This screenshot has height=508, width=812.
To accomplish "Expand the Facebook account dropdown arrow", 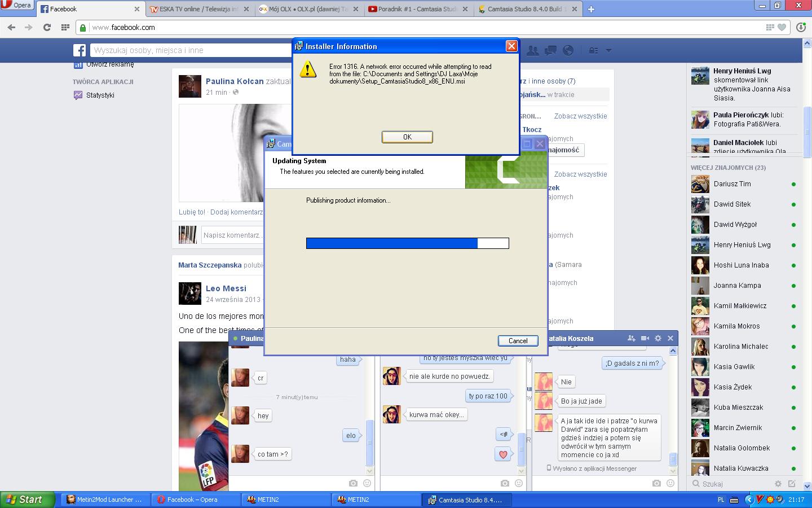I will pos(608,50).
